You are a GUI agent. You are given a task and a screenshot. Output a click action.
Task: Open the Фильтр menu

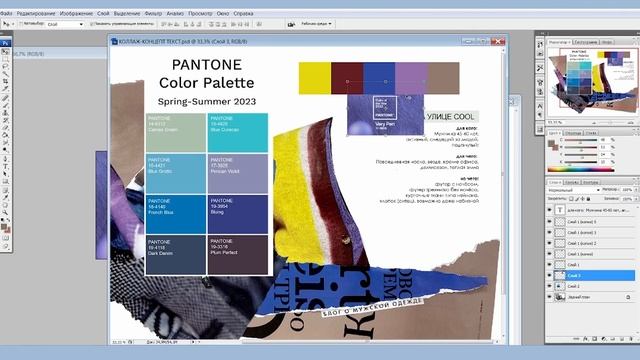pyautogui.click(x=153, y=13)
